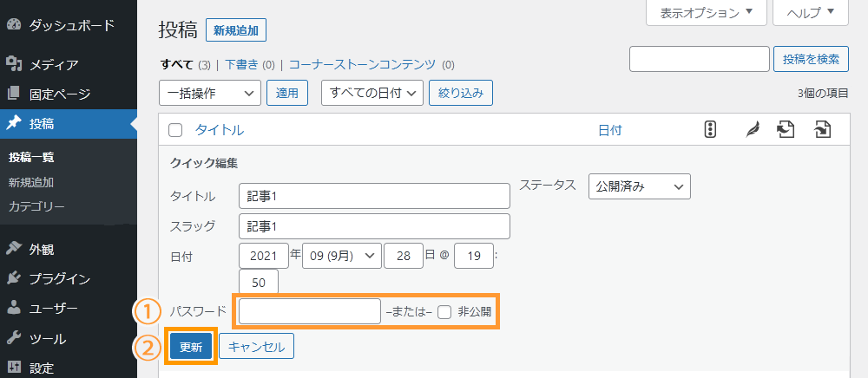The width and height of the screenshot is (868, 378).
Task: Check the 非公開 private checkbox
Action: 444,312
